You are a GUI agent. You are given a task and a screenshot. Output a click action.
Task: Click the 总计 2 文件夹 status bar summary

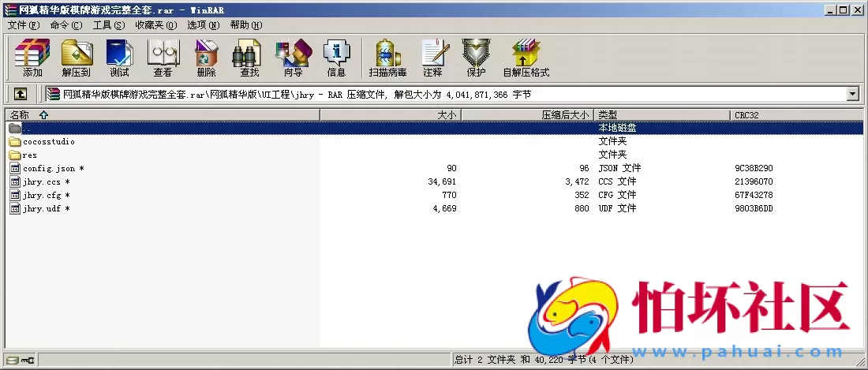[x=544, y=360]
